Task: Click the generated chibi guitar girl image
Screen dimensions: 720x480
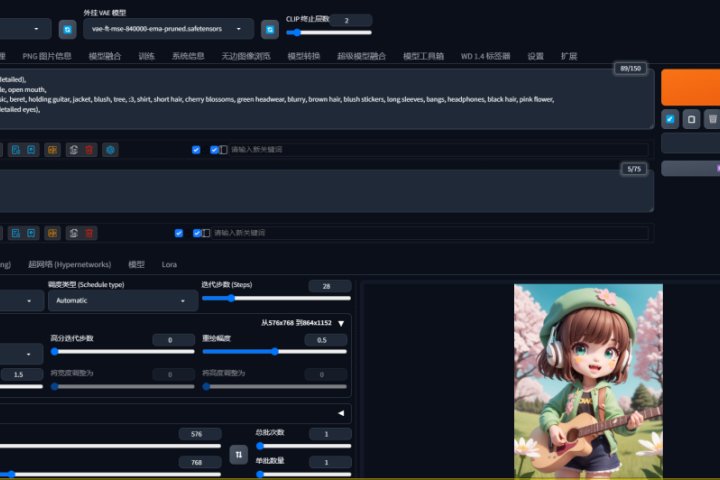Action: click(x=588, y=381)
